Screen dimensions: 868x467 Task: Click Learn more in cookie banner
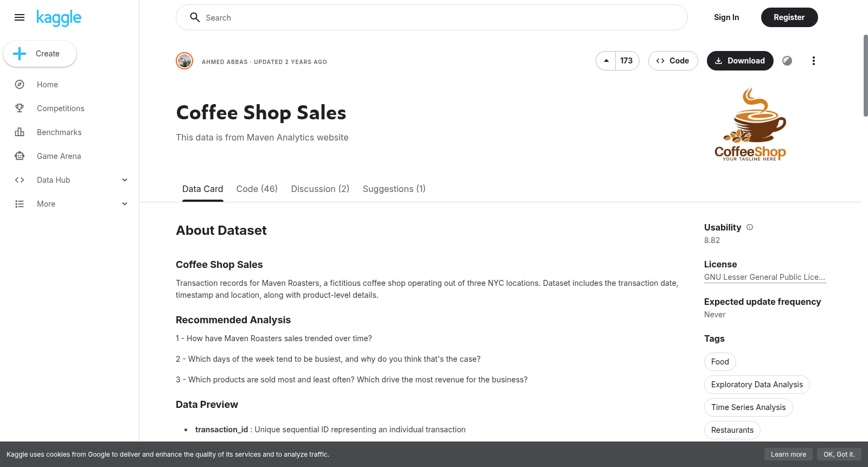pyautogui.click(x=788, y=455)
